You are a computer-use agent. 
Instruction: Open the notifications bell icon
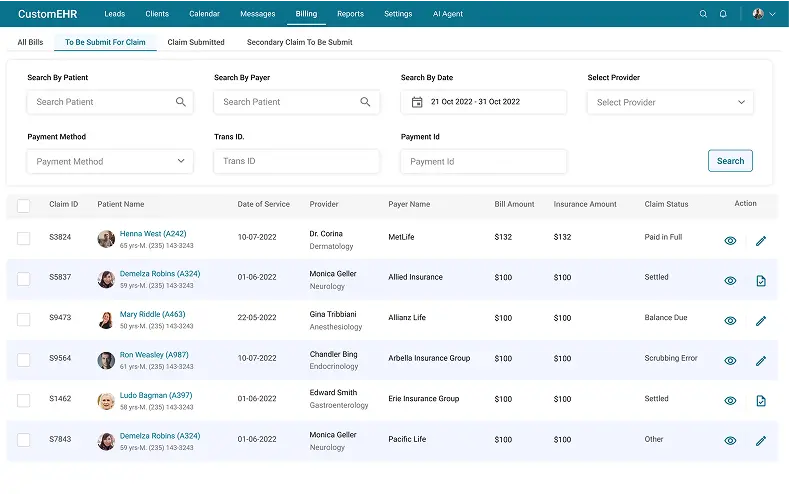(x=723, y=14)
